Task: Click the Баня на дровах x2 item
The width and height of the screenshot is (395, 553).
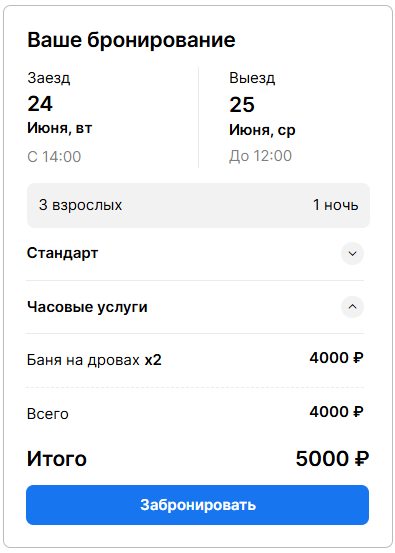Action: tap(94, 360)
